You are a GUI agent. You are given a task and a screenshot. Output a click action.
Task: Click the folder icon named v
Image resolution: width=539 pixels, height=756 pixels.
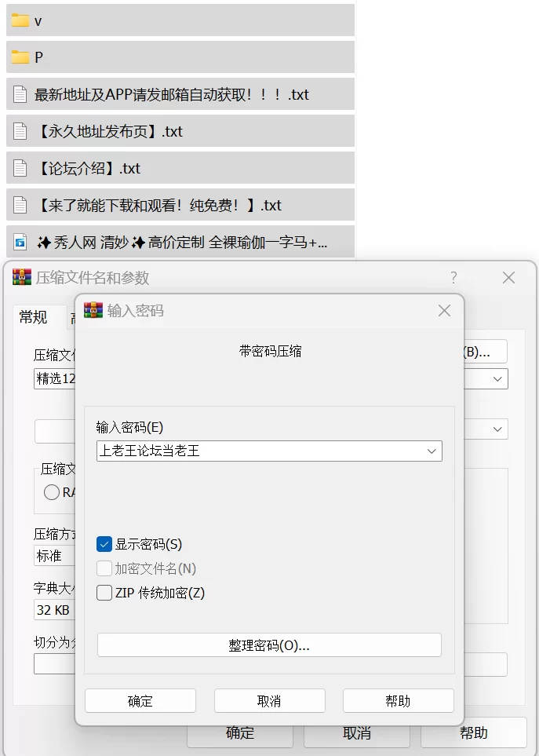(20, 20)
